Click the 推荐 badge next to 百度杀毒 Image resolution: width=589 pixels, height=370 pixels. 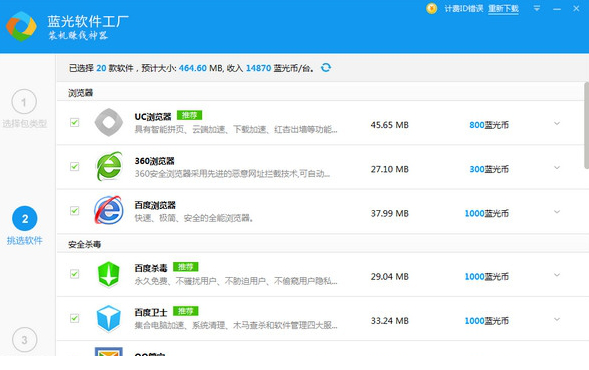point(186,267)
